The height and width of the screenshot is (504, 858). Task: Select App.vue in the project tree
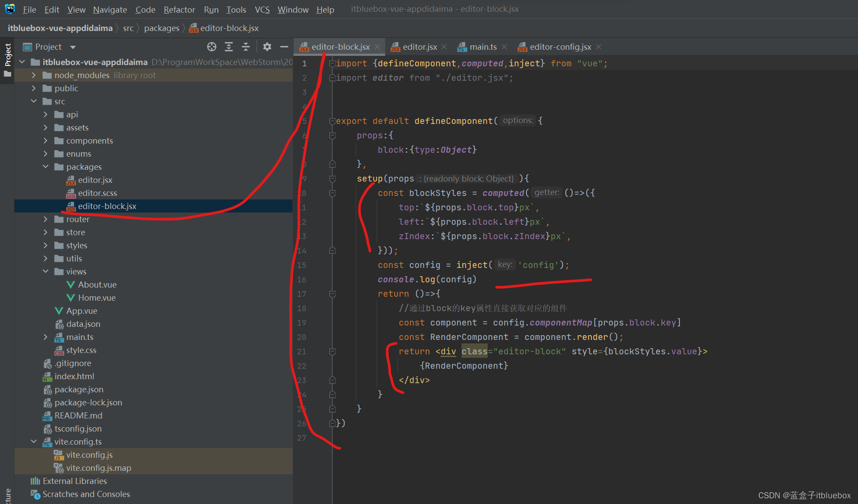click(x=82, y=311)
